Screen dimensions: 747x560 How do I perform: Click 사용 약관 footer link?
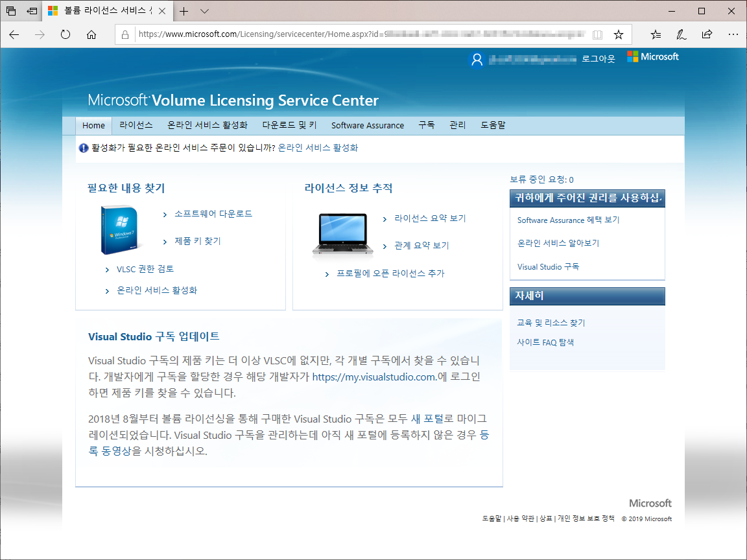pos(520,519)
